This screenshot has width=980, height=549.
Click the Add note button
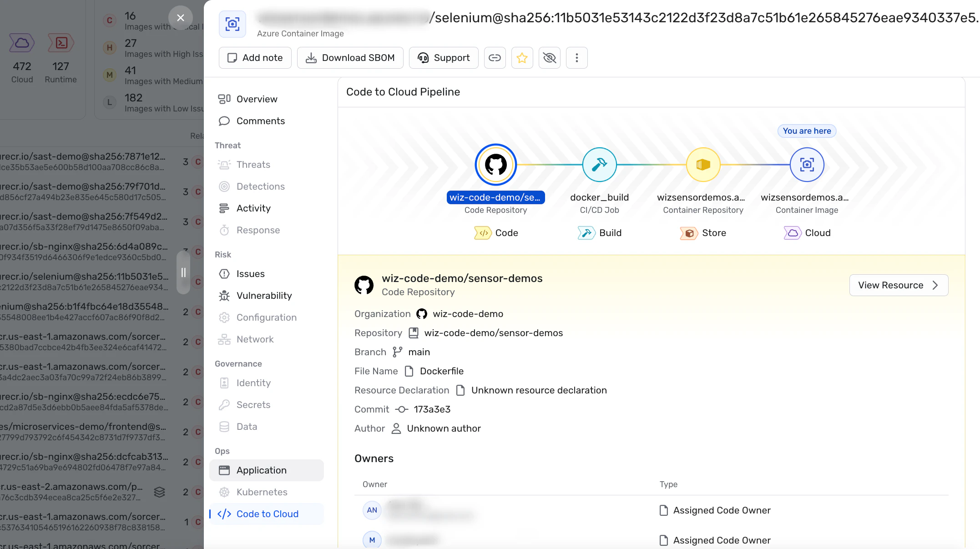click(x=255, y=58)
